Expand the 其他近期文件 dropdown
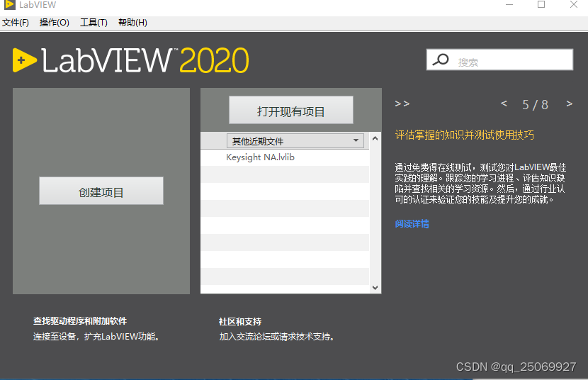The image size is (588, 380). (x=295, y=140)
